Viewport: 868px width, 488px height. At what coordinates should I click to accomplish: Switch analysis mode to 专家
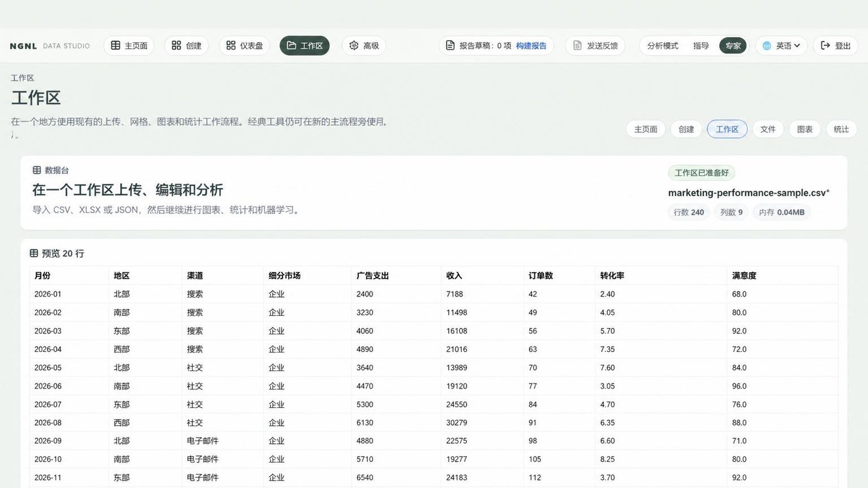click(x=733, y=46)
